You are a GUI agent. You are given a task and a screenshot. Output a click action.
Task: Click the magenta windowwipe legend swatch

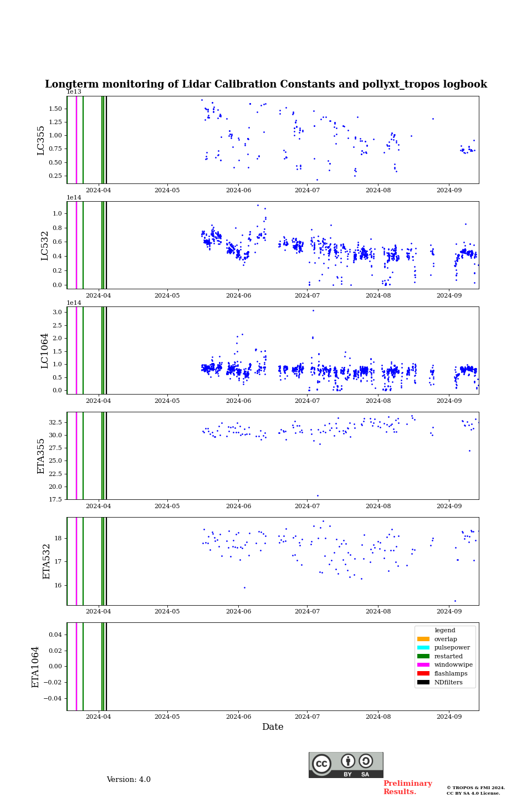click(423, 665)
